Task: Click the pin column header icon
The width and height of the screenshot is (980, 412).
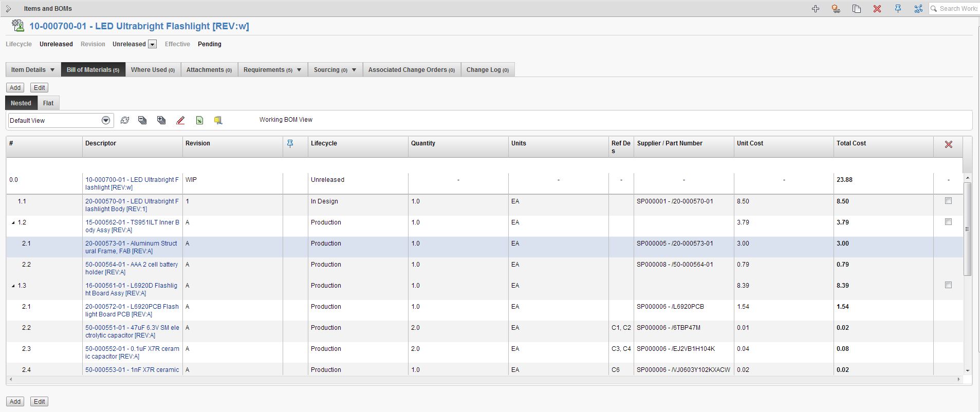Action: [290, 144]
